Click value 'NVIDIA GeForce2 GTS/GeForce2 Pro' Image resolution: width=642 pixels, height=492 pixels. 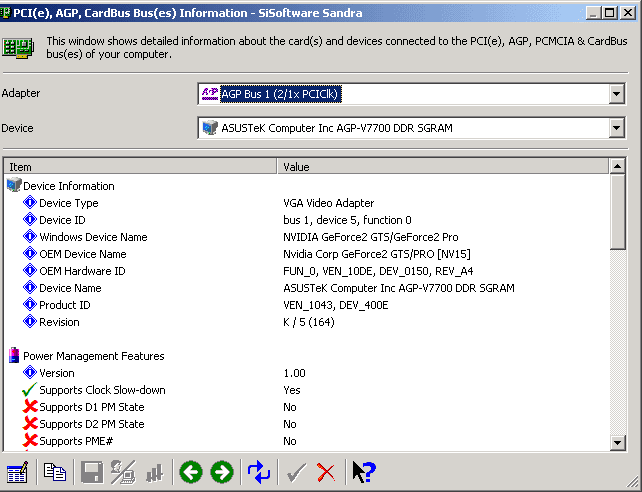tap(371, 237)
